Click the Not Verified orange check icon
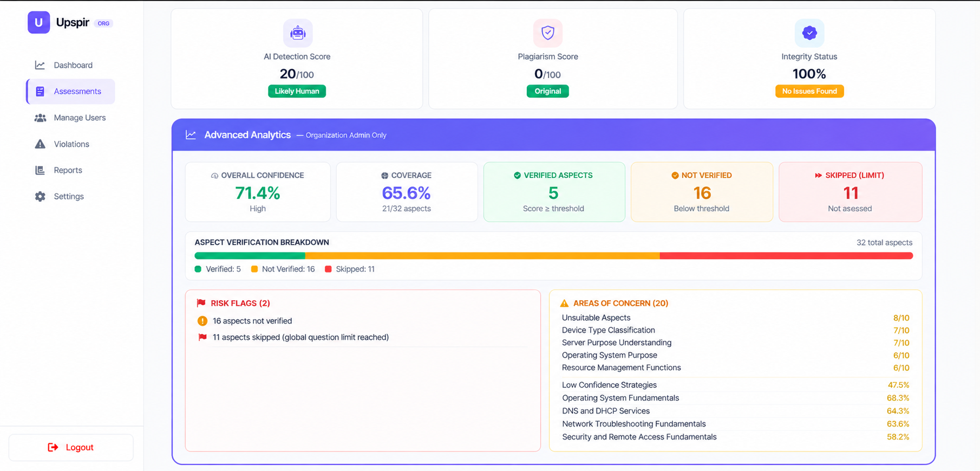The height and width of the screenshot is (471, 980). pyautogui.click(x=675, y=175)
